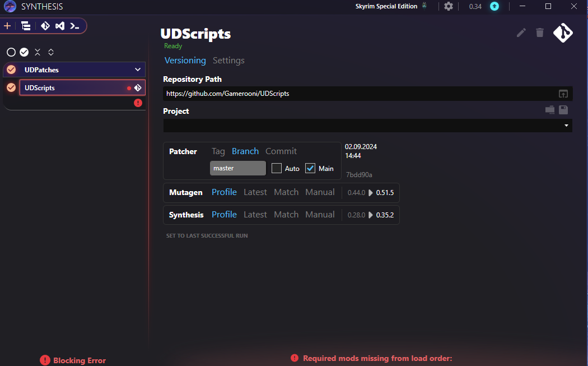Delete patcher with the trash icon
The image size is (588, 366).
click(540, 33)
